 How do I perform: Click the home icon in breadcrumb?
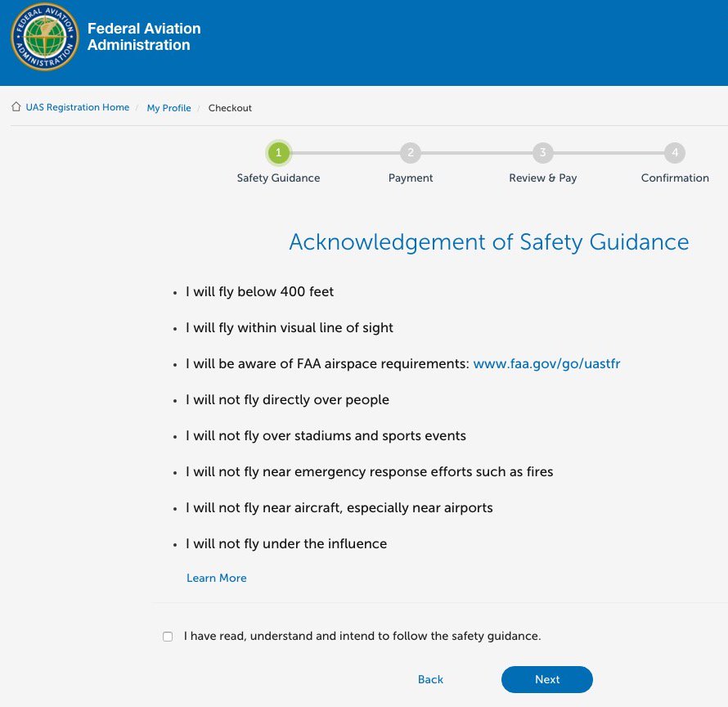pos(16,107)
